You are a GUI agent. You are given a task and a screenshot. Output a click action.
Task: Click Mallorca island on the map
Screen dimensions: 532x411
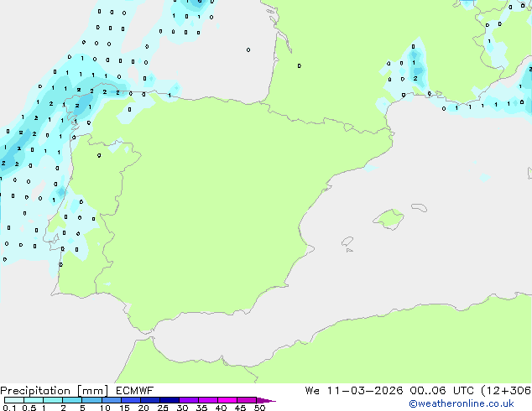[x=389, y=219]
